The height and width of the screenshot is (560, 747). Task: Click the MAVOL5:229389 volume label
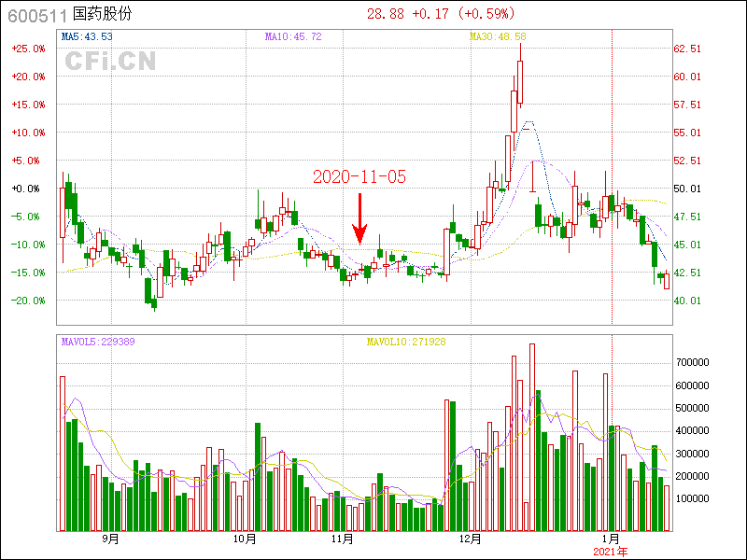98,342
